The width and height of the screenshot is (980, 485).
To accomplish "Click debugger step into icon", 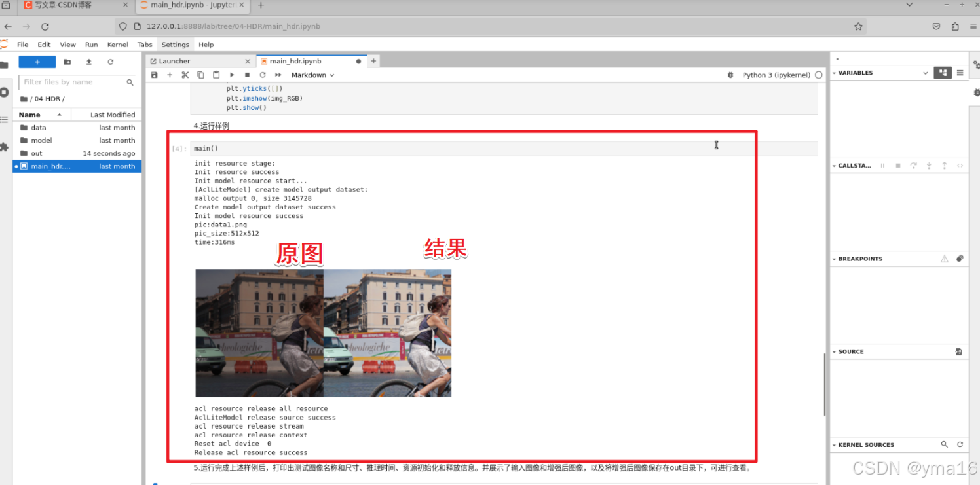I will tap(929, 166).
